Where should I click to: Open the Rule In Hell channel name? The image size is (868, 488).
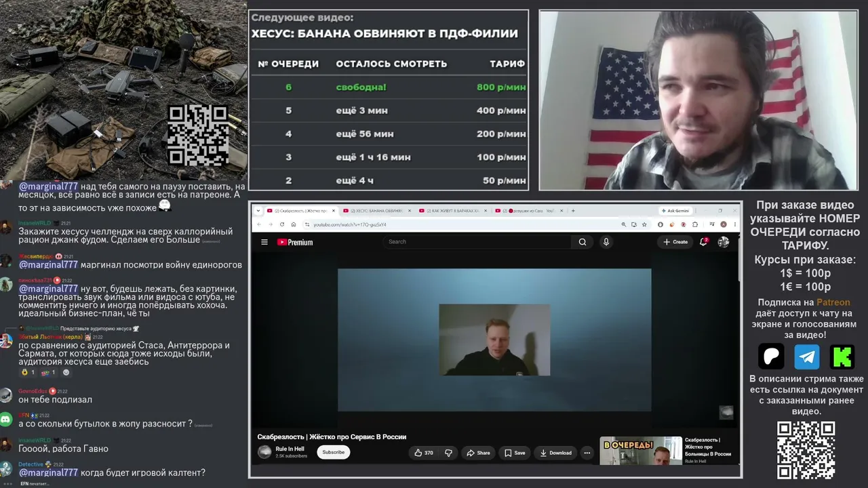pos(290,449)
